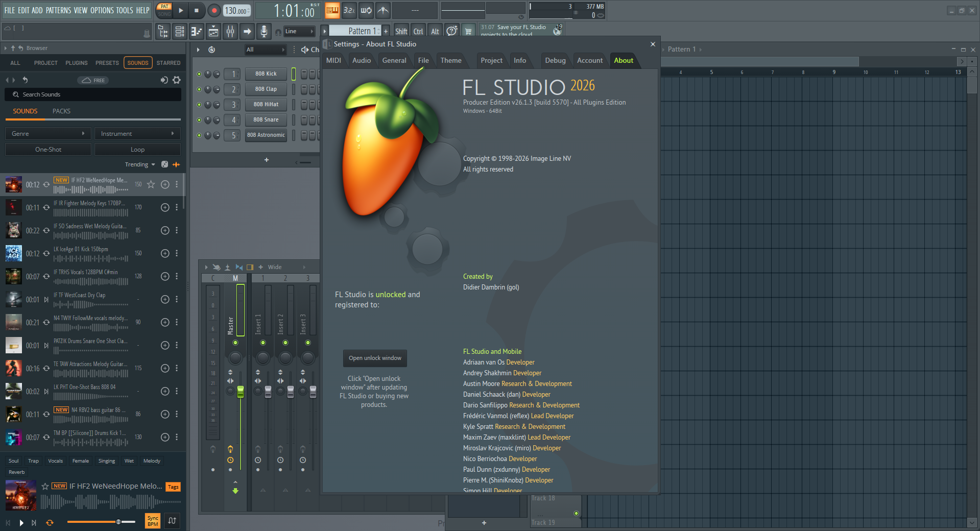
Task: Expand the Genre filter dropdown
Action: coord(48,134)
